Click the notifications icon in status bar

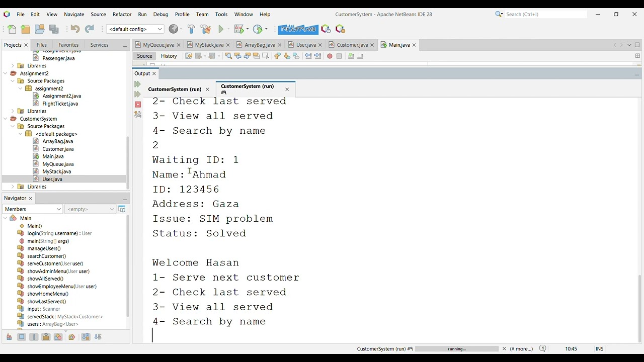tap(543, 348)
